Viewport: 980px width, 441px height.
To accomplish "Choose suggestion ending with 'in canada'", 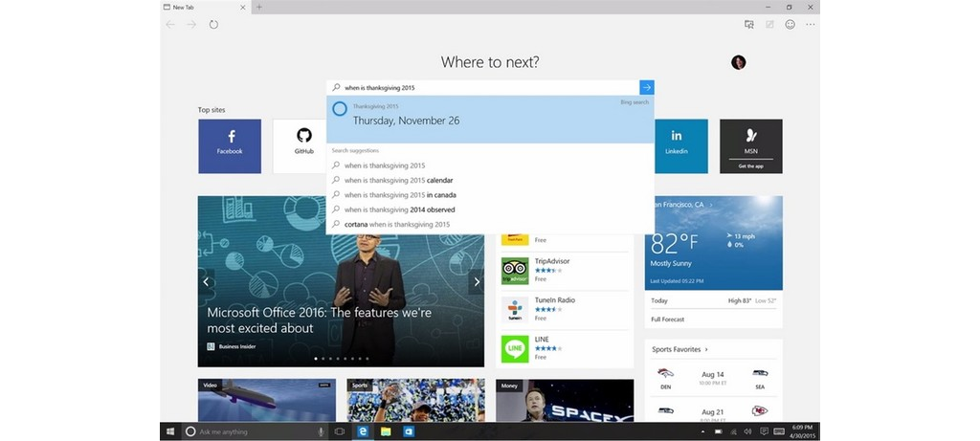I will 490,195.
